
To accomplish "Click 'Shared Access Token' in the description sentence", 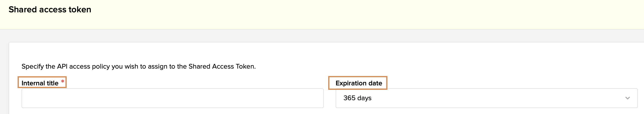I will point(221,66).
